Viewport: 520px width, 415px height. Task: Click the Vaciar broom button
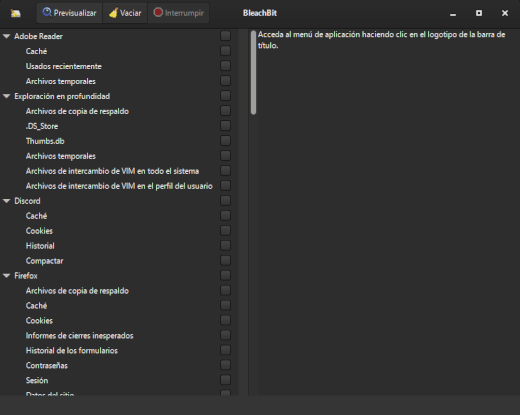click(125, 13)
